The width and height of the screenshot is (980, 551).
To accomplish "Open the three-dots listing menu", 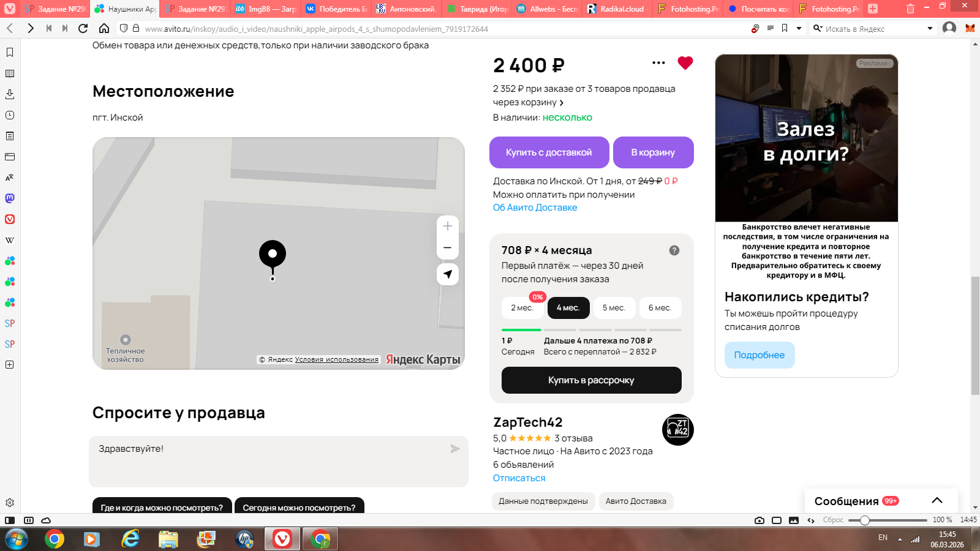I will tap(659, 62).
